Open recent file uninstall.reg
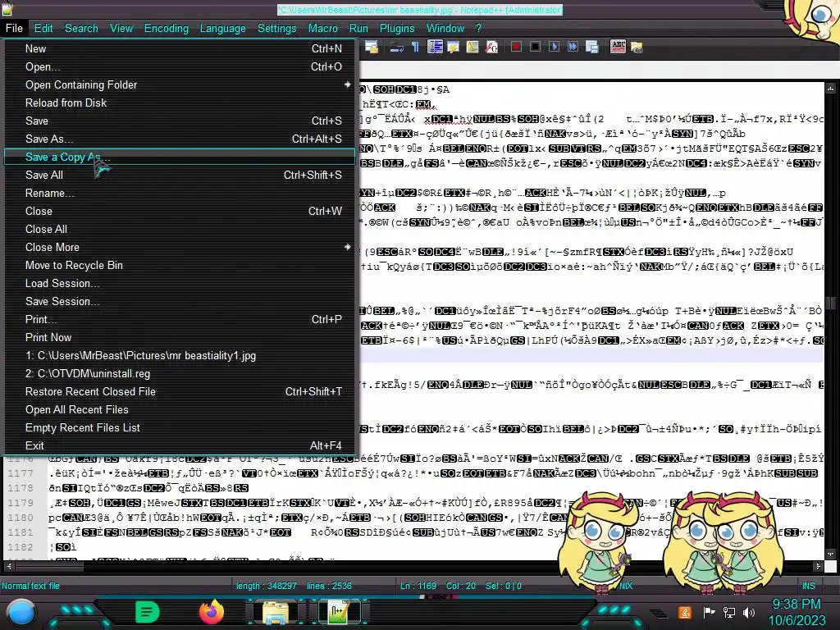 click(x=180, y=374)
